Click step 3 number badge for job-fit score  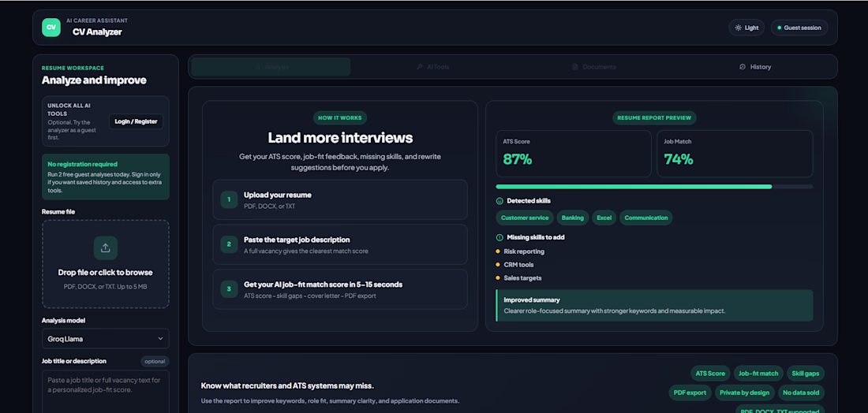click(x=229, y=289)
